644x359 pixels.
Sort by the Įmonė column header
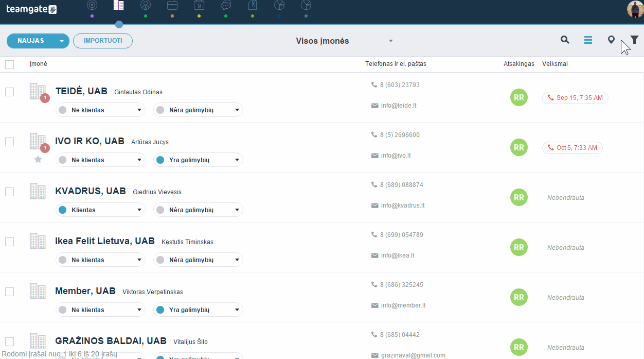[39, 64]
